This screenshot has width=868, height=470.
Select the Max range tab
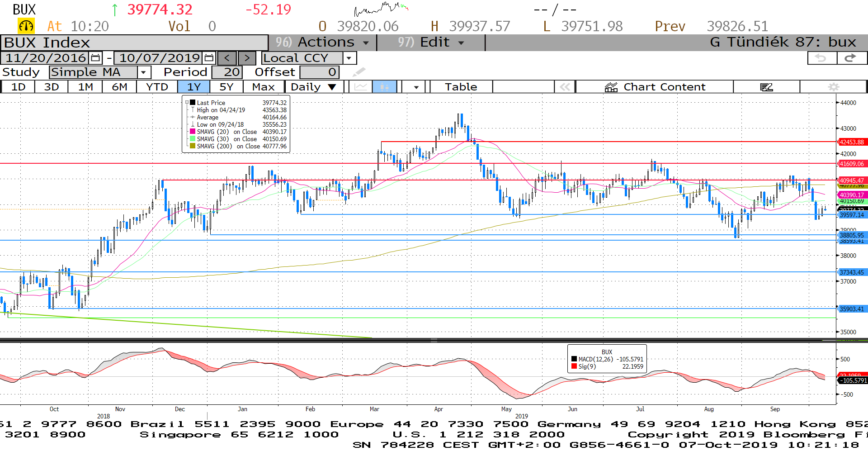pyautogui.click(x=264, y=87)
